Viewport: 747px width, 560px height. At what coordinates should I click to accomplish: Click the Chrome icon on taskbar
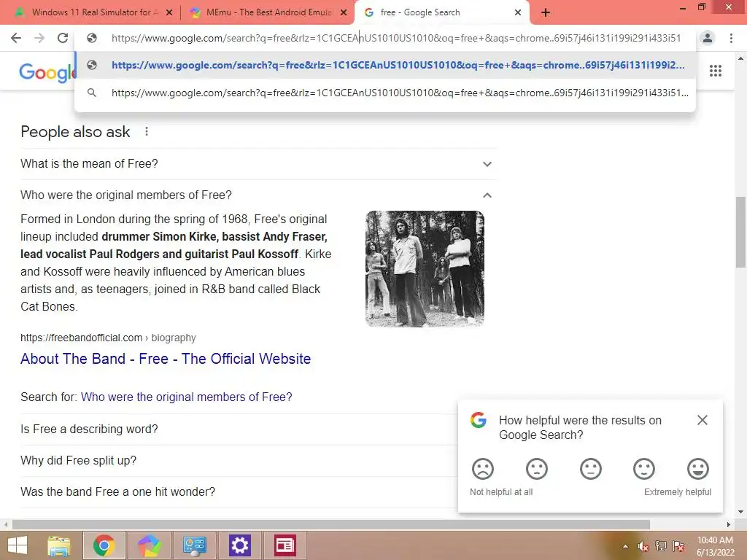(x=104, y=545)
